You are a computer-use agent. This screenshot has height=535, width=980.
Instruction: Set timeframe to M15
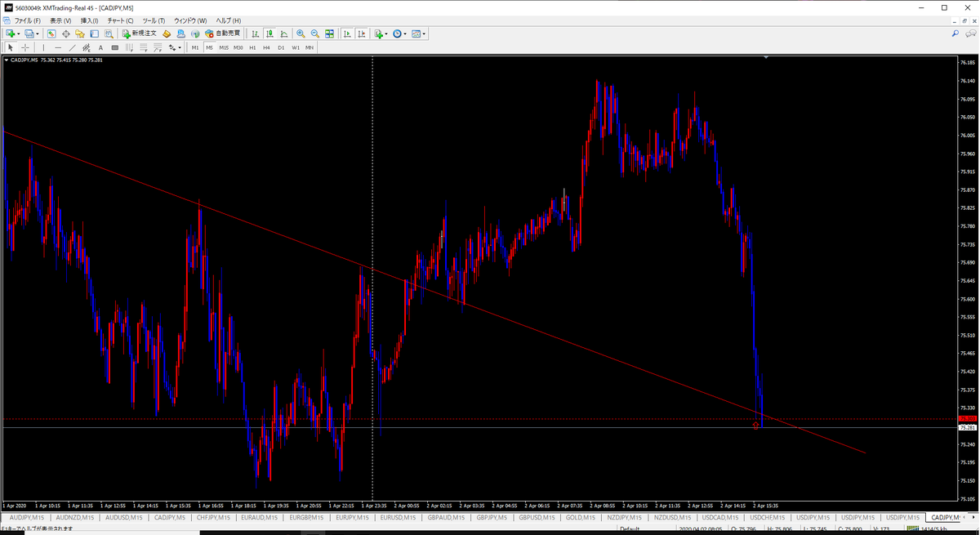point(224,47)
